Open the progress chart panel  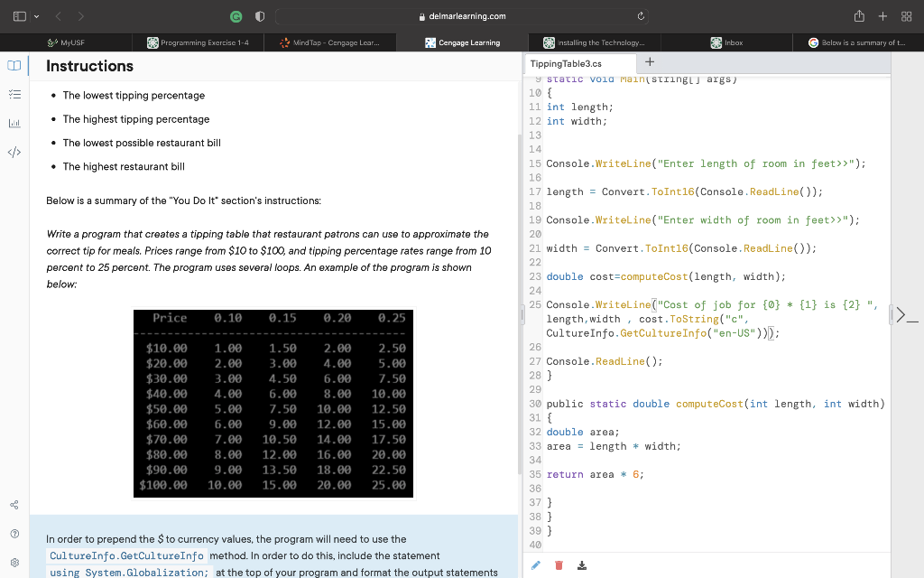[12, 122]
